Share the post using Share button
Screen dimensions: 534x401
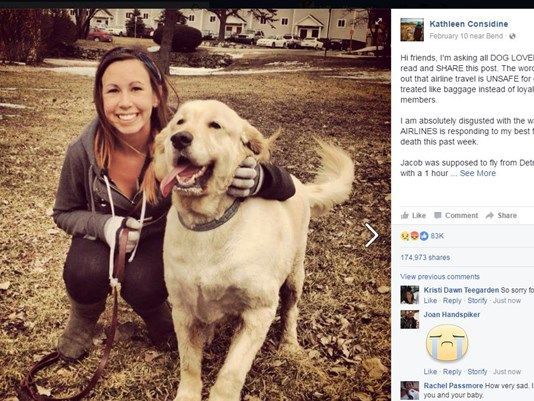point(501,215)
